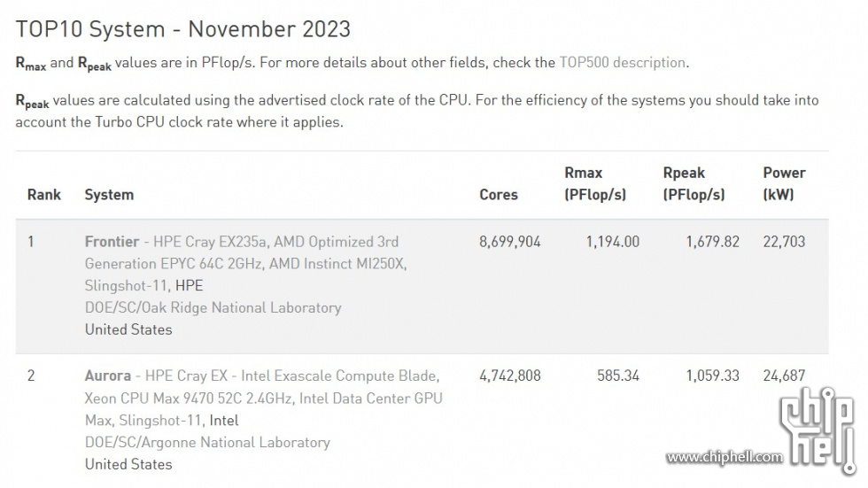The height and width of the screenshot is (488, 868).
Task: Click Aurora's power value 24,687
Action: [784, 376]
